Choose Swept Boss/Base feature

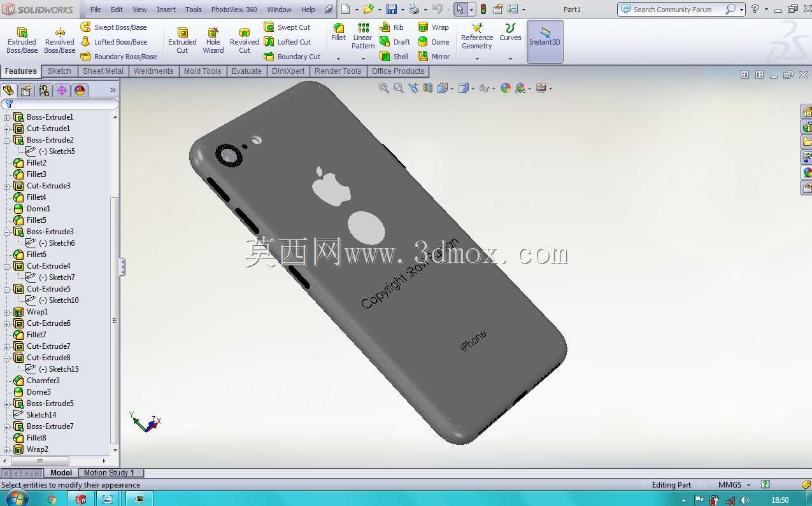tap(113, 27)
